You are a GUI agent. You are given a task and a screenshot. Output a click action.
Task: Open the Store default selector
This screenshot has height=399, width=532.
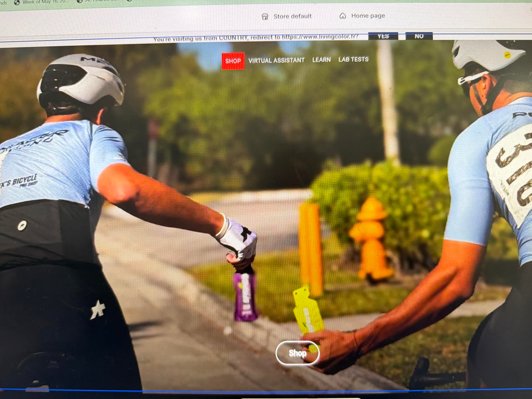287,16
